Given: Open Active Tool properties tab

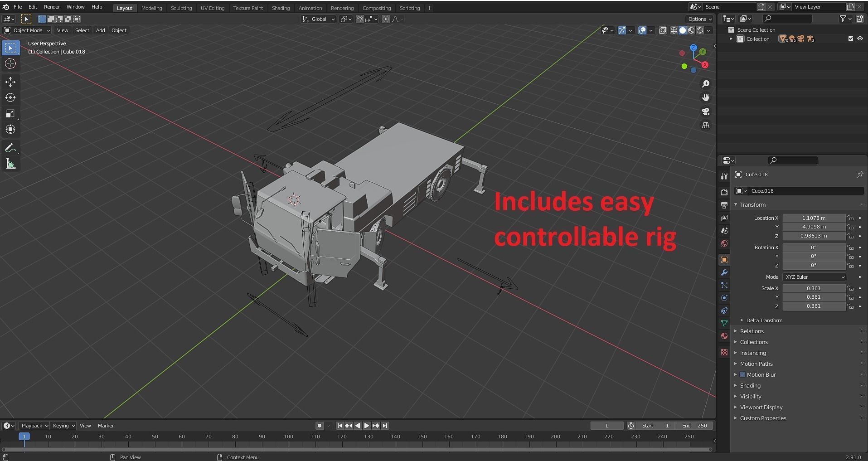Looking at the screenshot, I should (724, 176).
